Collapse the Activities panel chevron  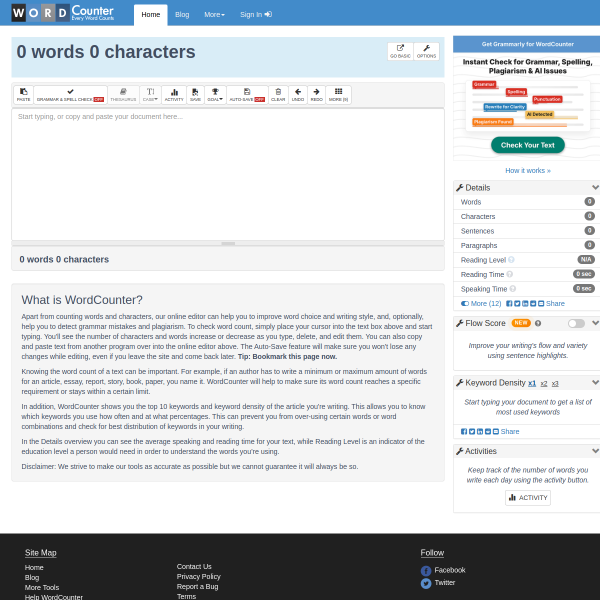(x=595, y=451)
